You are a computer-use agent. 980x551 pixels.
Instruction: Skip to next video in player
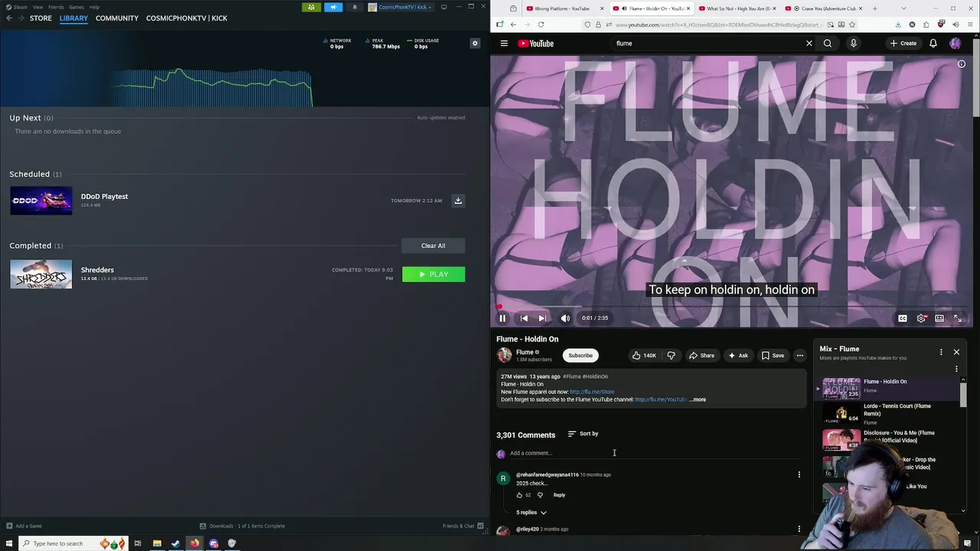click(x=542, y=318)
